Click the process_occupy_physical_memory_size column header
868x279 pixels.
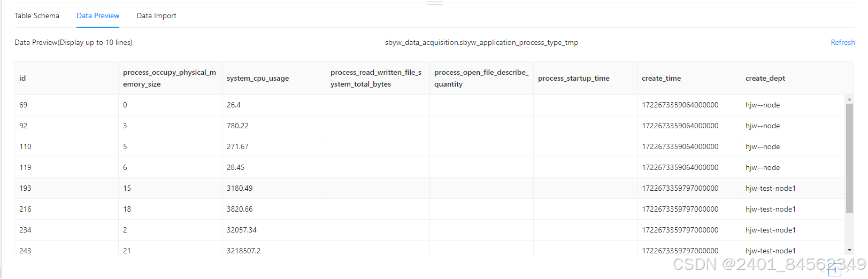[x=169, y=79]
